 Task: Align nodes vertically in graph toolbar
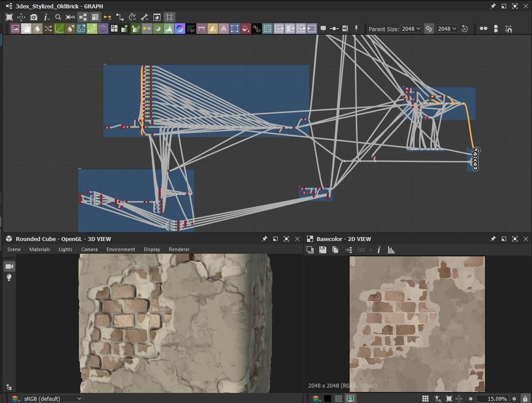point(495,29)
